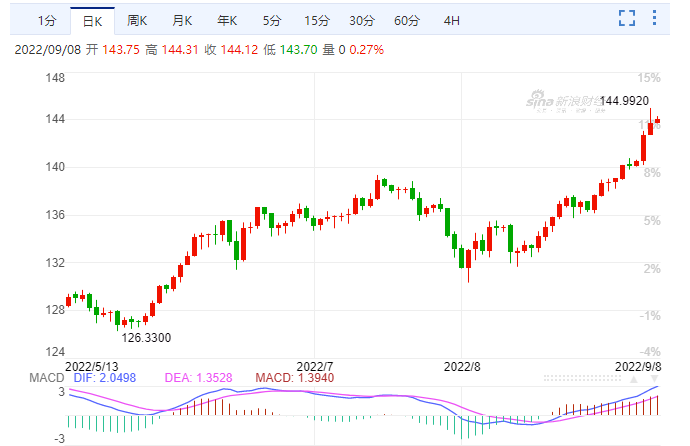Select the 年K yearly chart tab
The width and height of the screenshot is (690, 446).
[227, 20]
